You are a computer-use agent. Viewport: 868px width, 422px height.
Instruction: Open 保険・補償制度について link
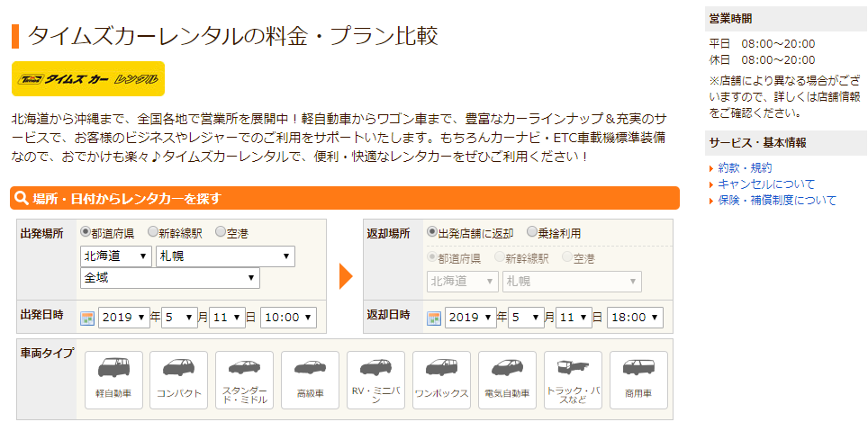(777, 200)
